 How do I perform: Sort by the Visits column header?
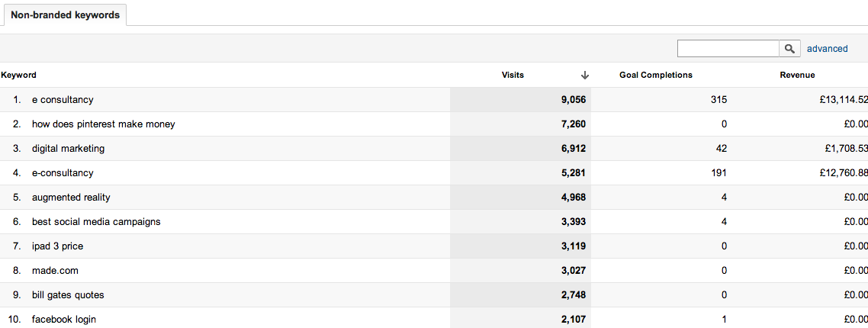513,75
